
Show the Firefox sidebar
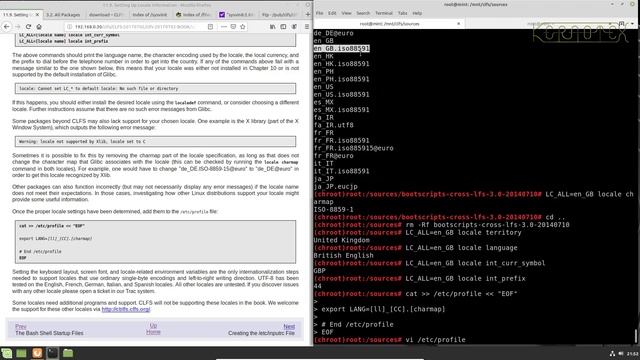pos(283,27)
